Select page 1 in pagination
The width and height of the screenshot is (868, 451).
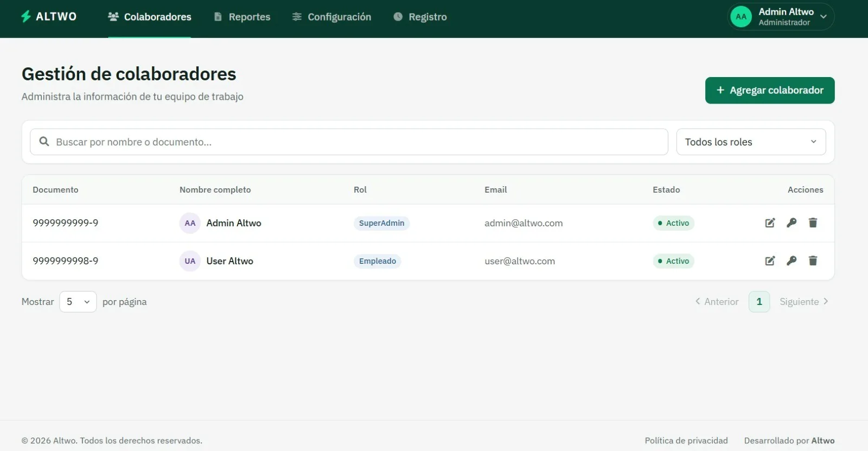759,302
